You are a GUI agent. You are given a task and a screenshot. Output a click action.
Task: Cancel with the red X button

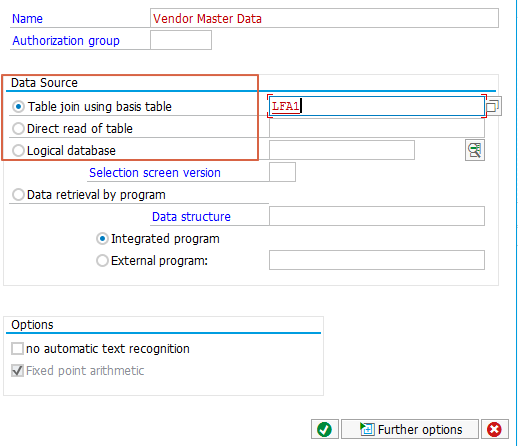point(494,429)
